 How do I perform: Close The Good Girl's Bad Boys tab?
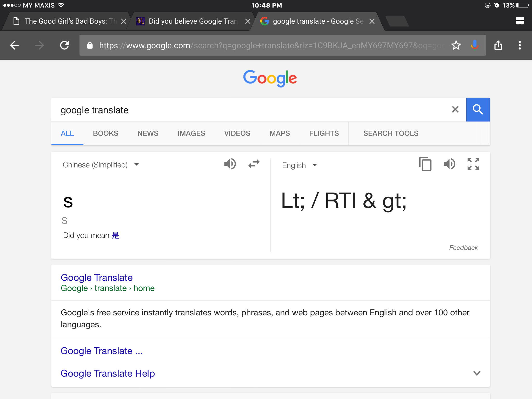coord(124,21)
